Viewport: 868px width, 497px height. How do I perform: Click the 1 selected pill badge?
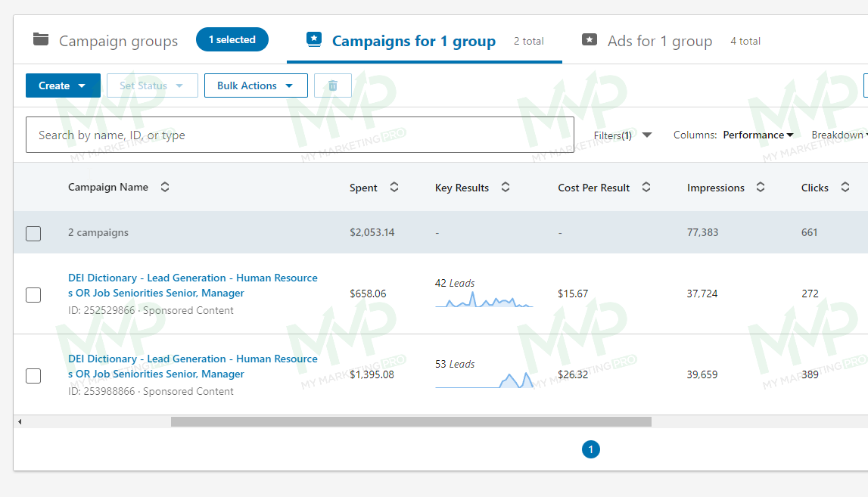pyautogui.click(x=232, y=39)
